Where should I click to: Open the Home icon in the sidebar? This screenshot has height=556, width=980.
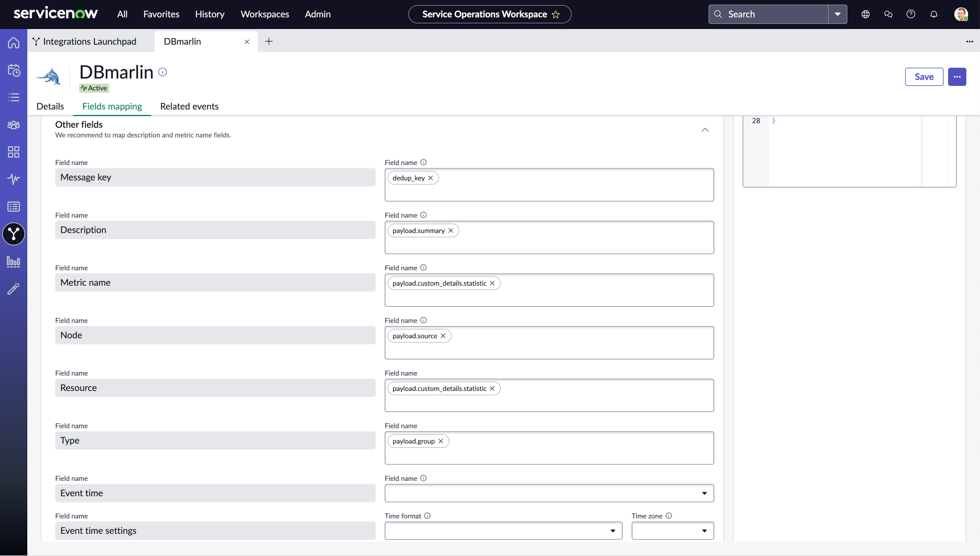pos(14,43)
